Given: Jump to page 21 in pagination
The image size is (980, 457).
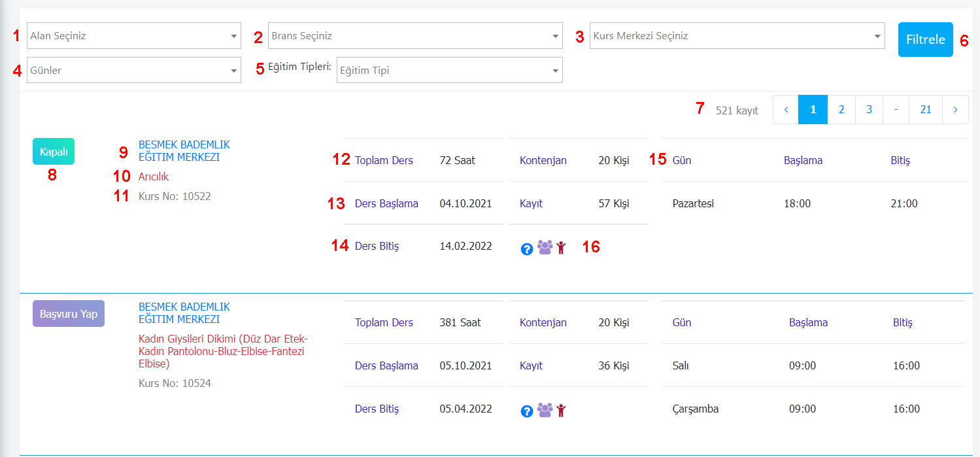Looking at the screenshot, I should click(x=925, y=110).
